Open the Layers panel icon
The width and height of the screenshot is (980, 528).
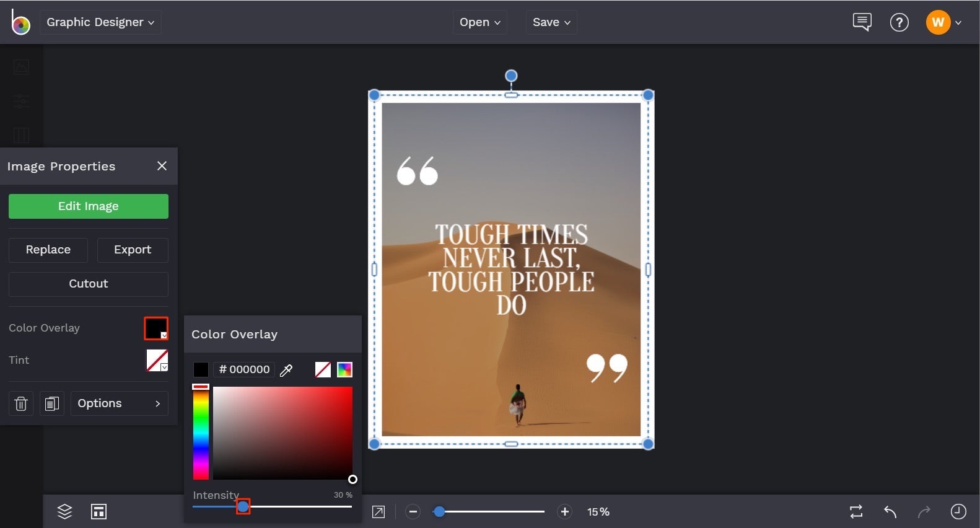click(x=64, y=511)
